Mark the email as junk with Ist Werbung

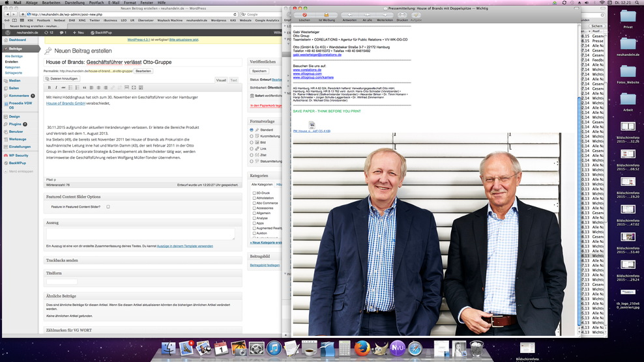pos(327,15)
